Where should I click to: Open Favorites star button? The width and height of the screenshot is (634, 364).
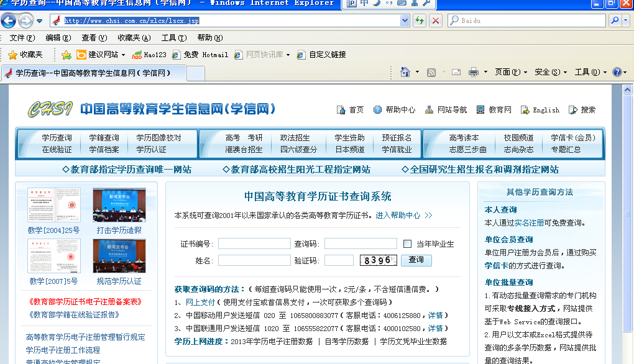pos(25,55)
